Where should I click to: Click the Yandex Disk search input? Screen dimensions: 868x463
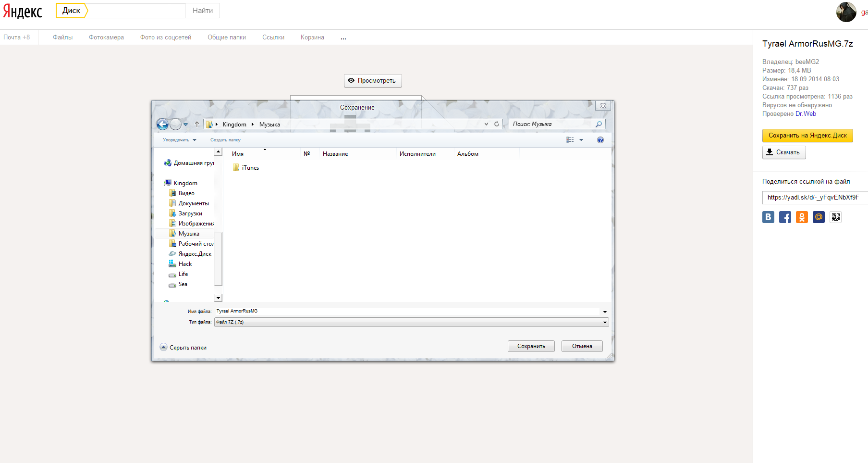tap(137, 11)
